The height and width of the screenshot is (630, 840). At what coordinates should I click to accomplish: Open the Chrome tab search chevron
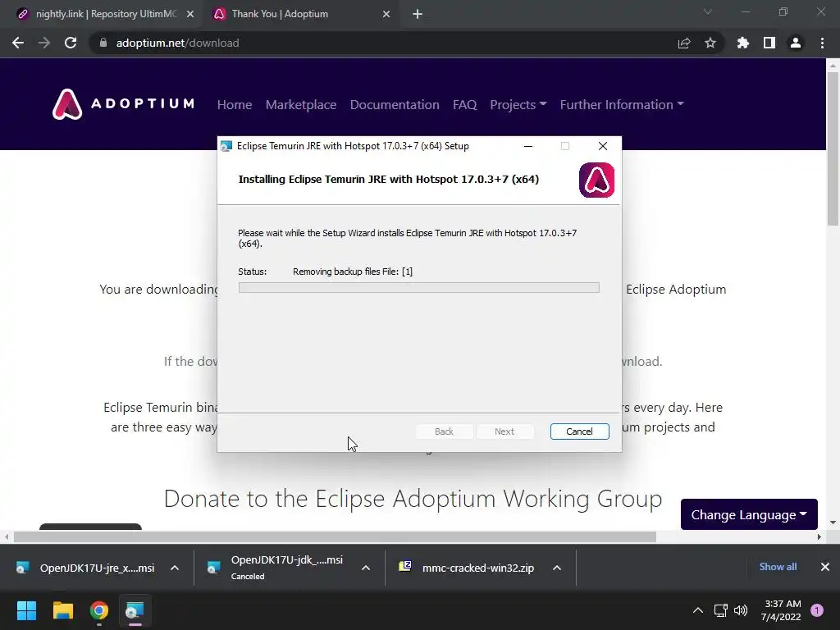[708, 11]
